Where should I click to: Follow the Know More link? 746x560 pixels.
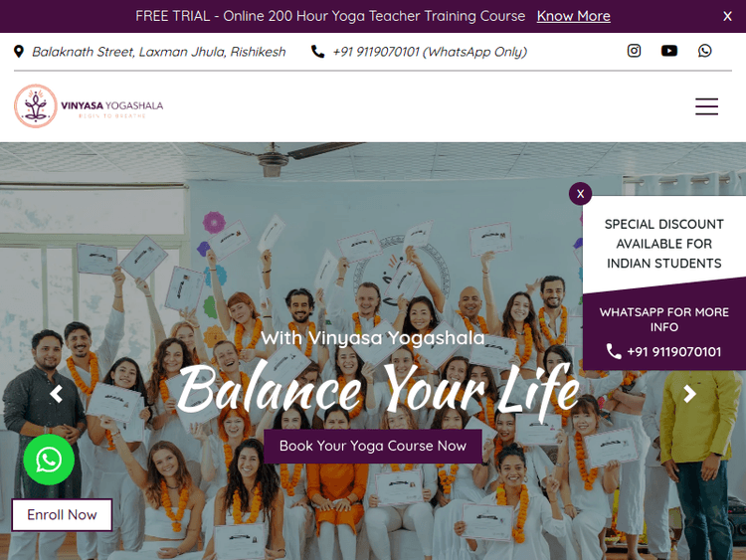click(x=573, y=16)
